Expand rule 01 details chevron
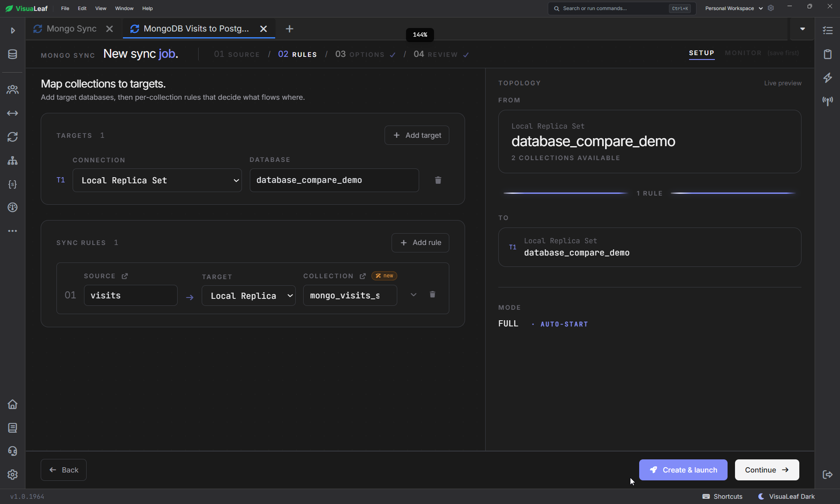Screen dimensions: 840x504 pos(413,295)
